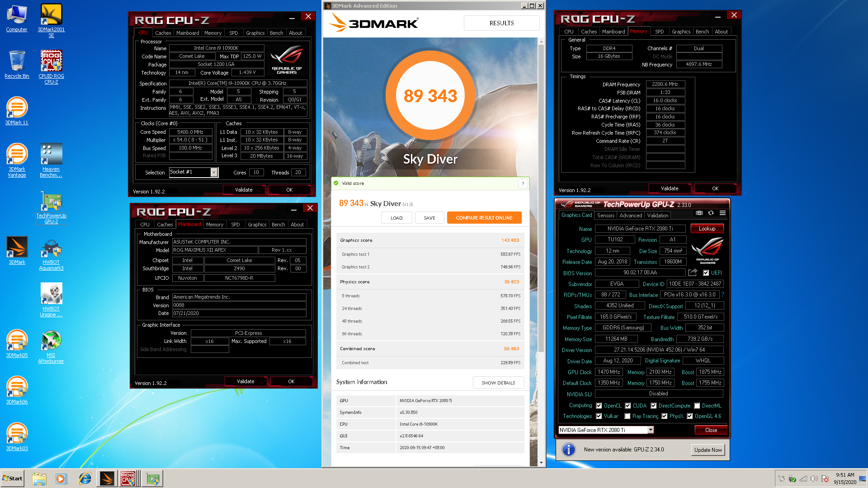The image size is (868, 488).
Task: Open Advanced tab in GPU-Z
Action: pyautogui.click(x=631, y=216)
